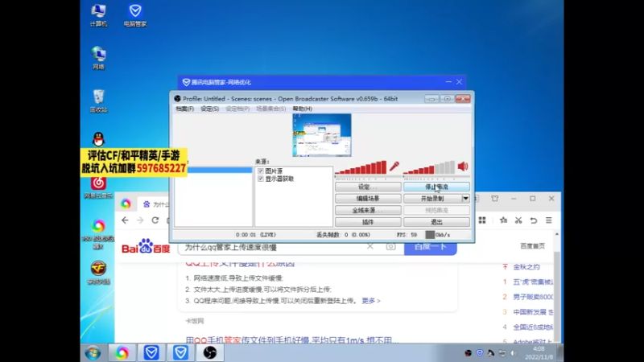This screenshot has width=644, height=362.
Task: Click the Baidu camera image-search icon
Action: pos(390,247)
